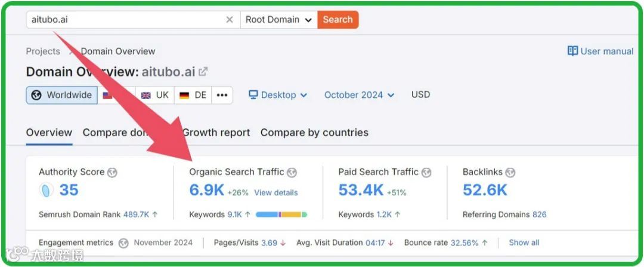Click globe icon beside Authority Score

(112, 173)
